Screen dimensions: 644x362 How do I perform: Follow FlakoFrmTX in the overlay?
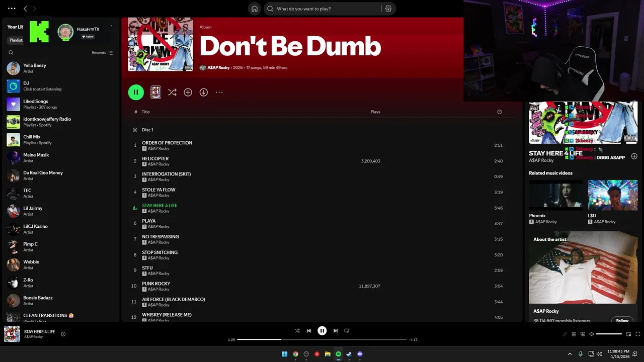88,37
